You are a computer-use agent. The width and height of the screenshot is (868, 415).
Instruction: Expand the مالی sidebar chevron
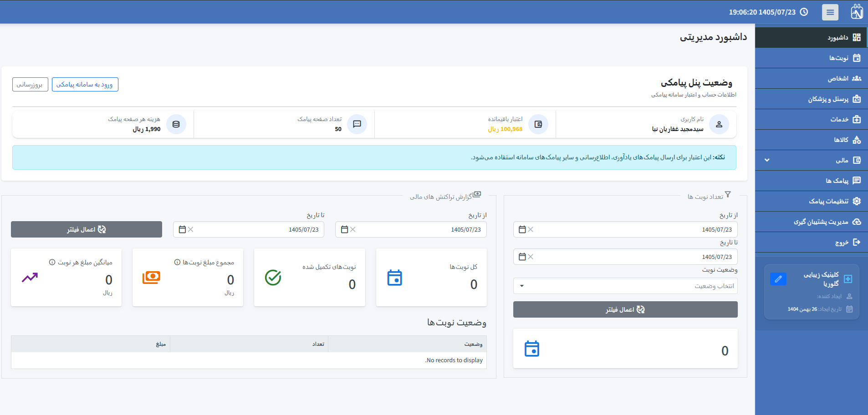tap(767, 160)
